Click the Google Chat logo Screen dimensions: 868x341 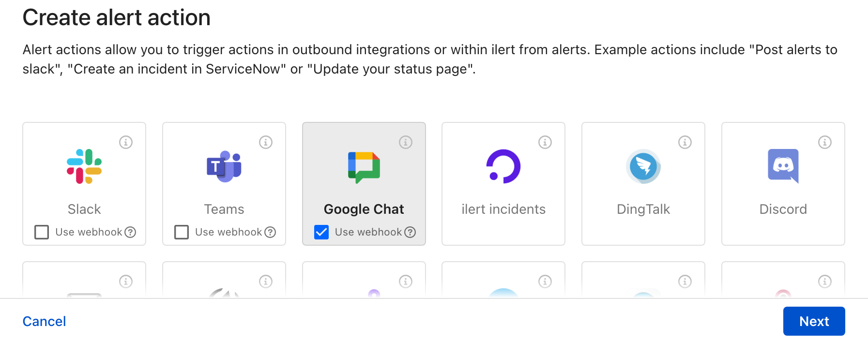pos(364,167)
